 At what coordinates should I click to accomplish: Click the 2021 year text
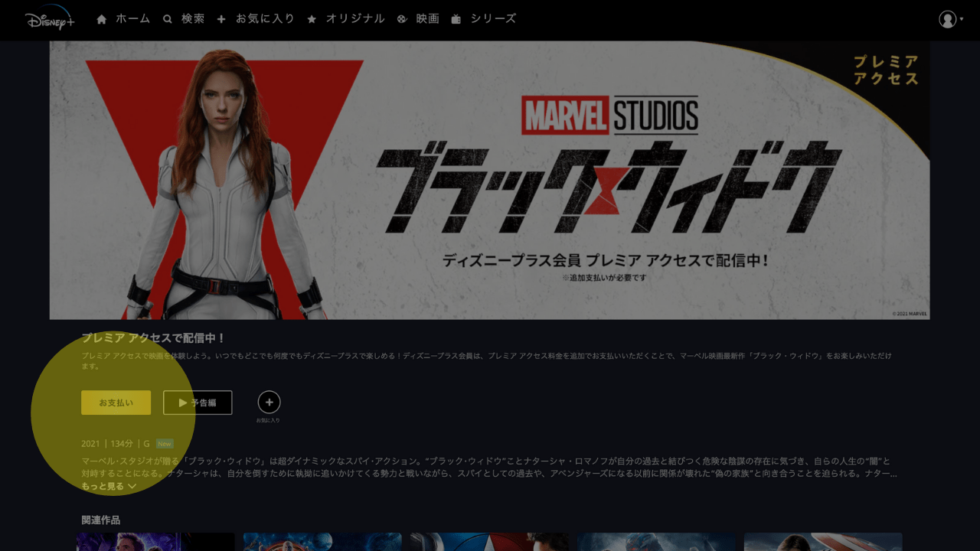(90, 444)
